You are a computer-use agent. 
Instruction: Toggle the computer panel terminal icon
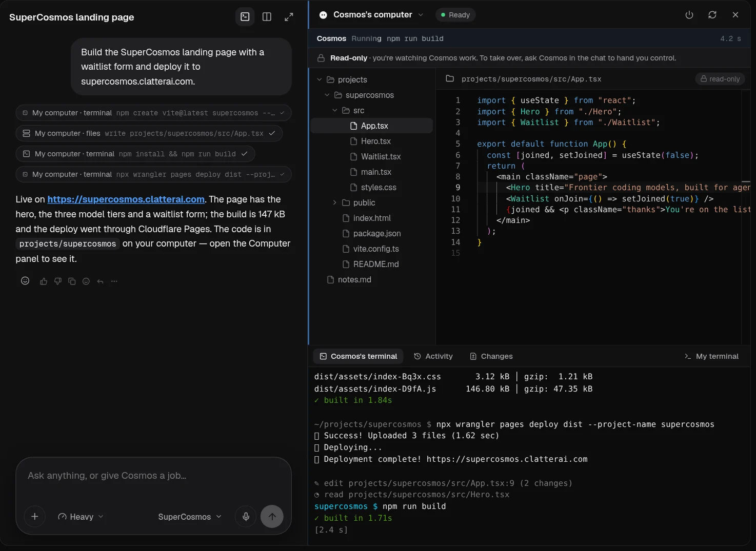tap(245, 17)
